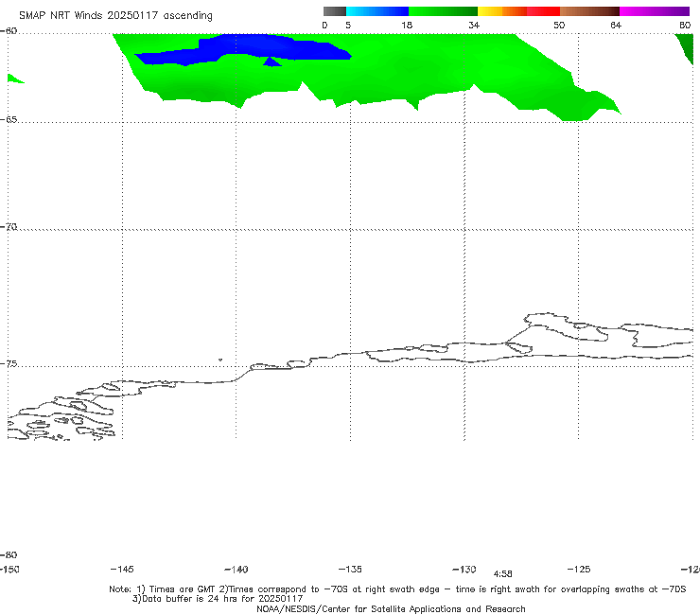Click the longitude label '-140'
700x615 pixels.
pyautogui.click(x=236, y=569)
